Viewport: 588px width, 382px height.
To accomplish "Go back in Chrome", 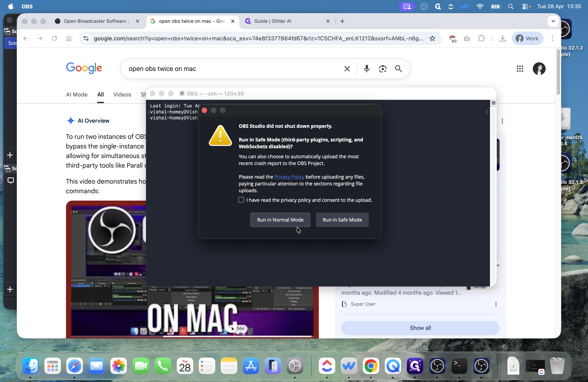I will point(26,39).
